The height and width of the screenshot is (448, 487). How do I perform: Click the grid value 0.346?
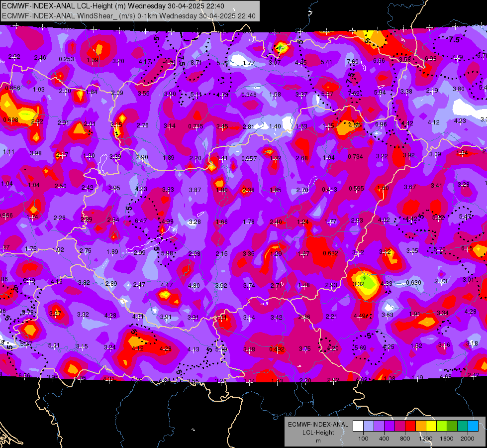point(249,95)
